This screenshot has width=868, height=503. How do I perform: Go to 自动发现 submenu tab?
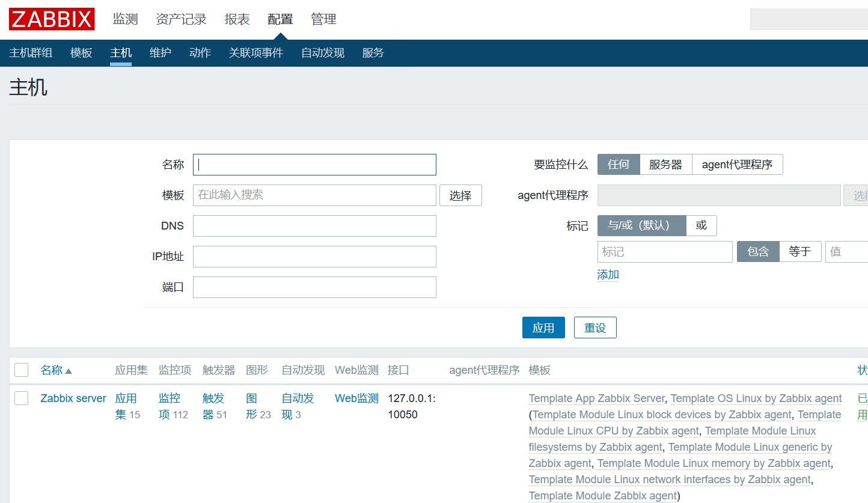pos(323,53)
